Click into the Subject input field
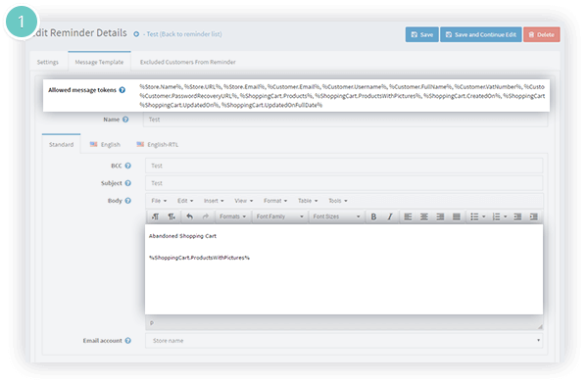 click(x=344, y=183)
